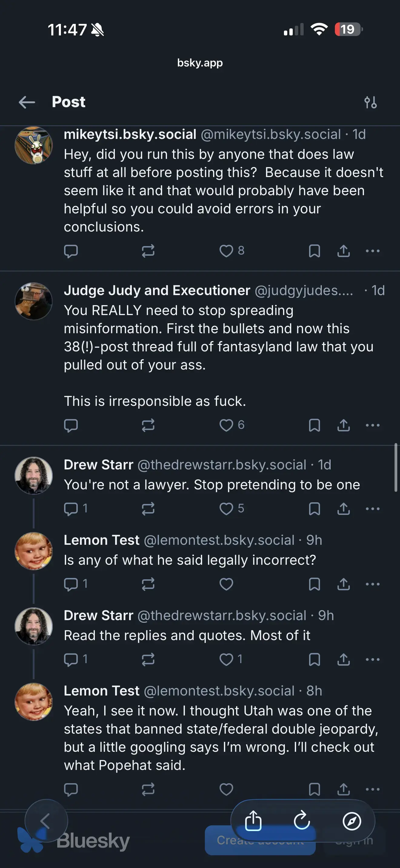The width and height of the screenshot is (400, 868).
Task: Click the page scrollbar handle
Action: point(396,468)
